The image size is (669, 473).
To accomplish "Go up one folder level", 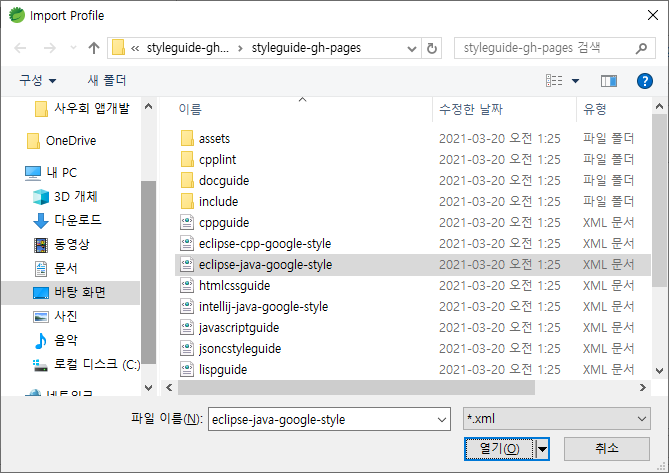I will pos(94,48).
